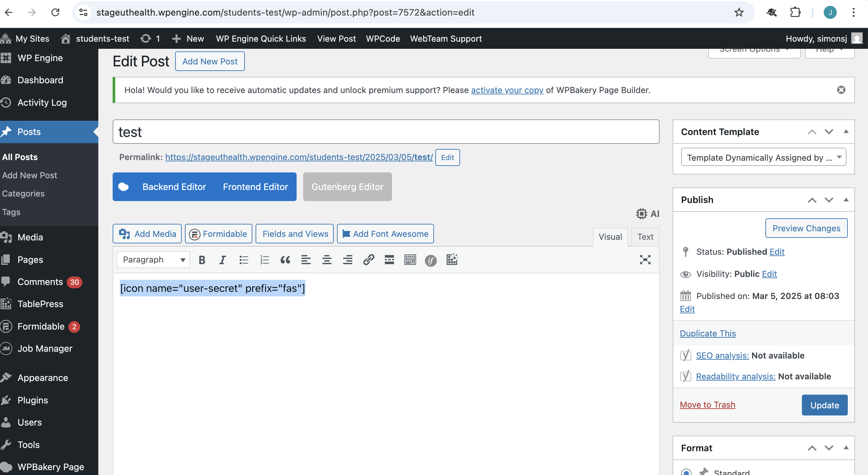Image resolution: width=868 pixels, height=475 pixels.
Task: Switch to the Text editor tab
Action: [x=645, y=237]
